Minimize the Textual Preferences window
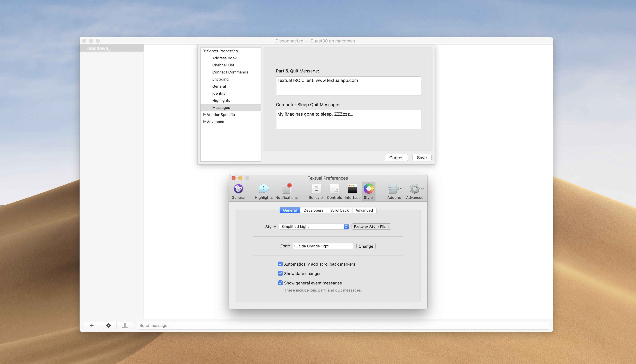The width and height of the screenshot is (636, 364). tap(240, 178)
